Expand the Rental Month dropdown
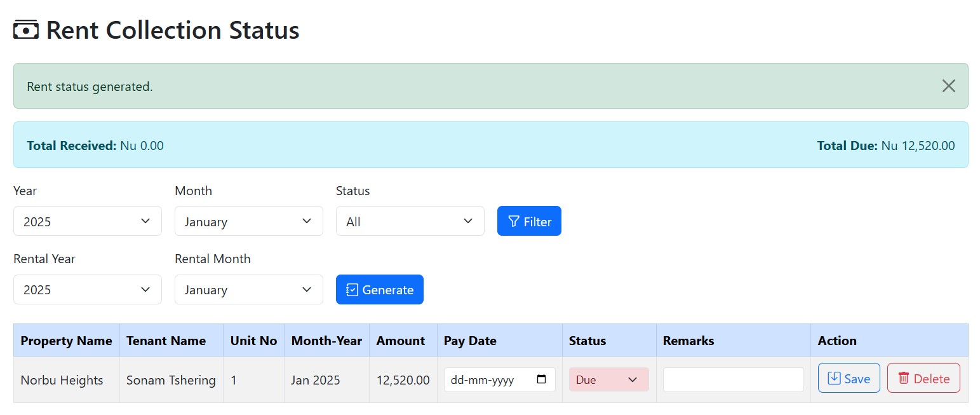Screen dimensions: 980x415 tap(248, 290)
